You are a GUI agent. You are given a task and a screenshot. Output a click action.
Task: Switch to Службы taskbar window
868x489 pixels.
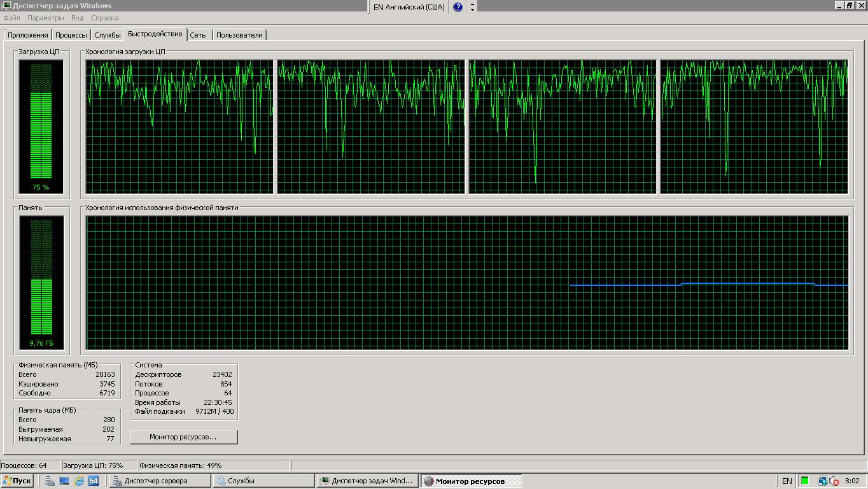click(x=263, y=481)
